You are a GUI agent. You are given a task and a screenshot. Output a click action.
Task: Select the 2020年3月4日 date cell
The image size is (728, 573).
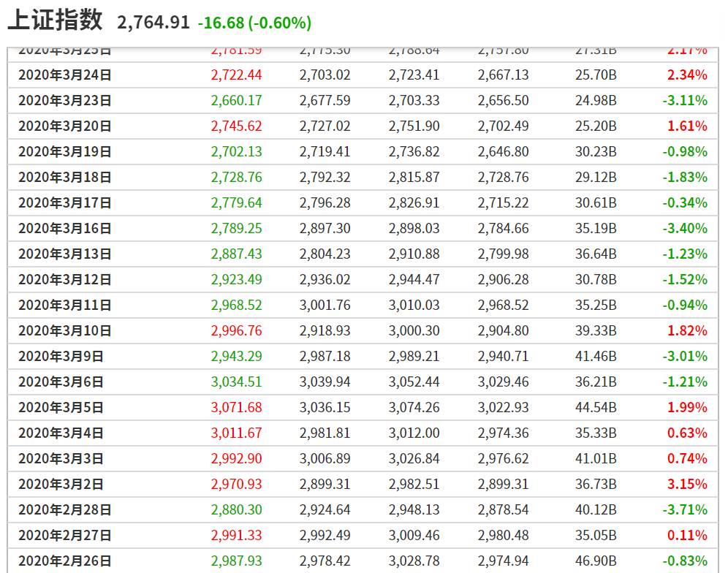point(61,433)
